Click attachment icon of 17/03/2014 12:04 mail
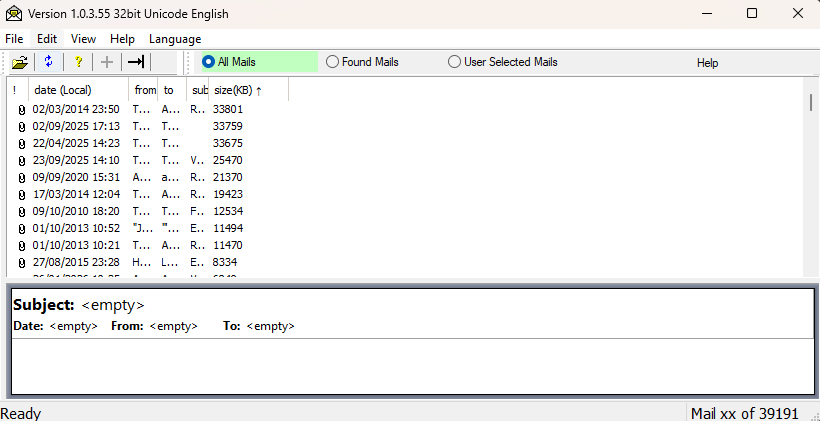 [x=21, y=195]
